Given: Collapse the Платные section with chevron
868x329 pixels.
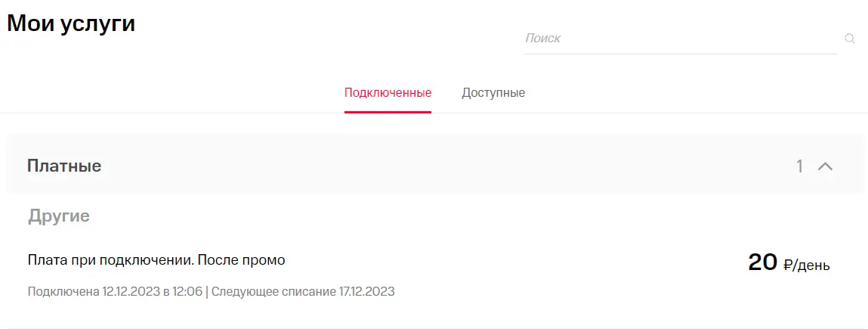Looking at the screenshot, I should 825,166.
